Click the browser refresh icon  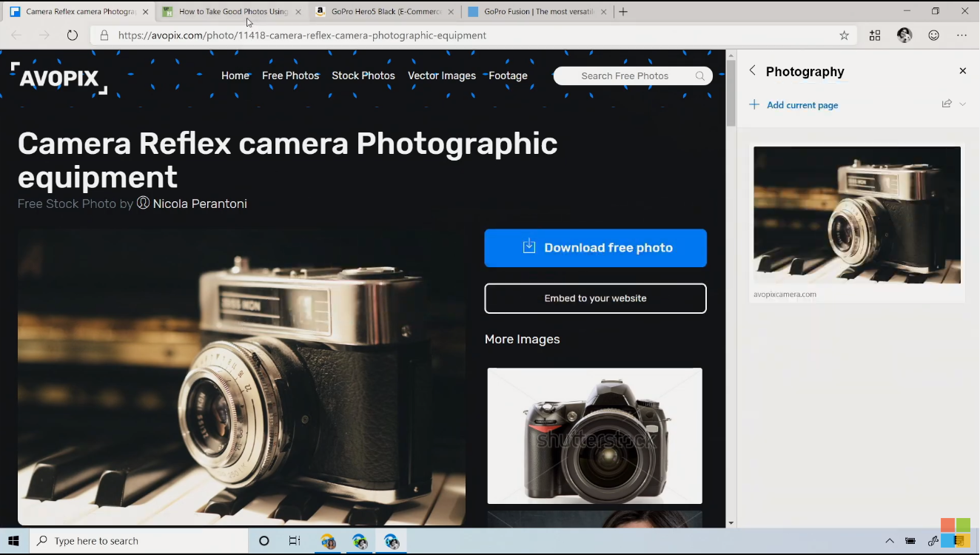click(72, 36)
